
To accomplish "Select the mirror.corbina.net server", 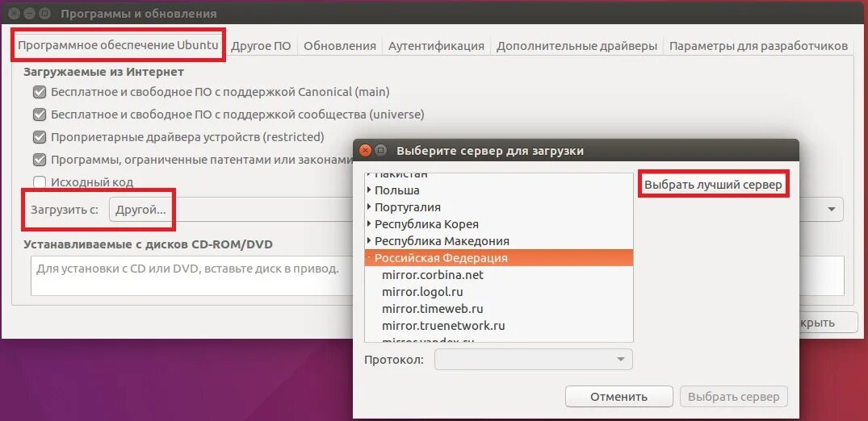I will pyautogui.click(x=499, y=275).
